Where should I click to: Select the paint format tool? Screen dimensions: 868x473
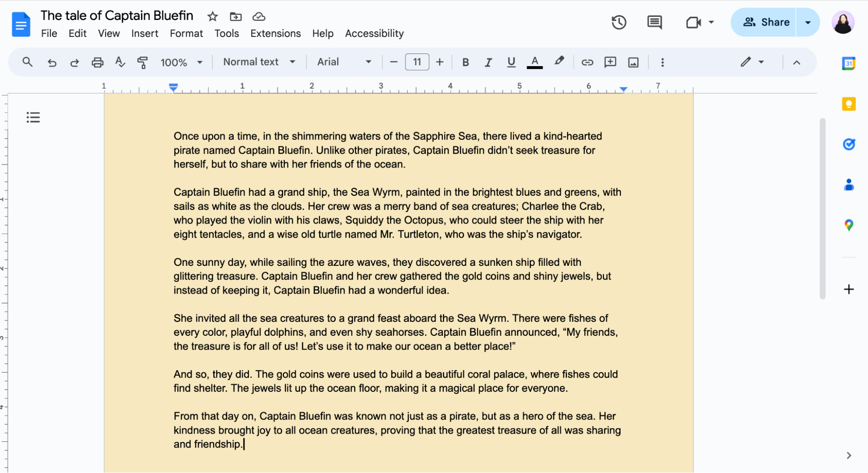[x=142, y=62]
